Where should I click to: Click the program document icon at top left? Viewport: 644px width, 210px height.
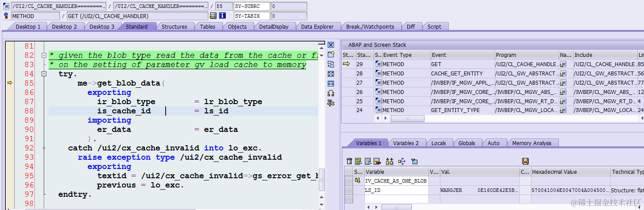(6, 6)
